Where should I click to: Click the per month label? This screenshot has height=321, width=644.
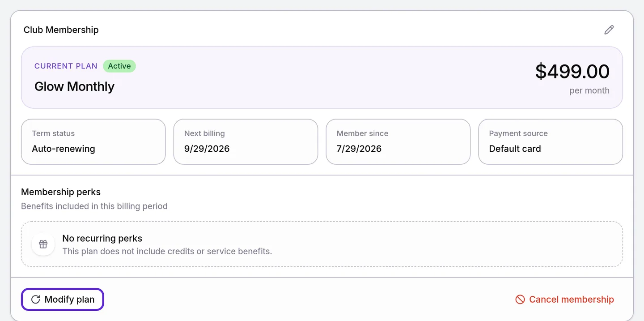pos(589,90)
